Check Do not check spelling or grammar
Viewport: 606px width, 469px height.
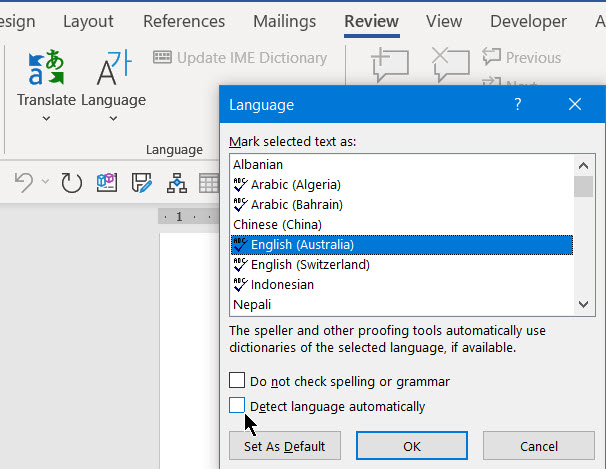[237, 380]
